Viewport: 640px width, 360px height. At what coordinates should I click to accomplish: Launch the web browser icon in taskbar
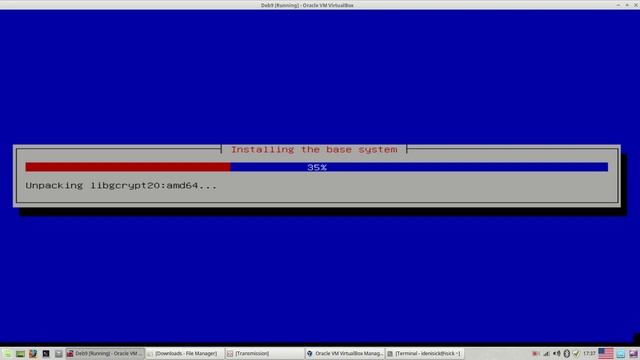click(33, 353)
